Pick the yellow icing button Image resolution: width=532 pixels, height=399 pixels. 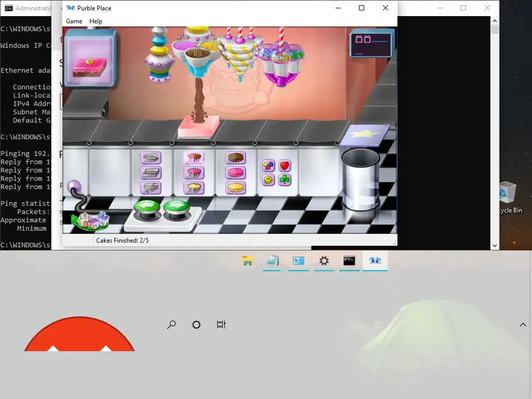coord(235,187)
